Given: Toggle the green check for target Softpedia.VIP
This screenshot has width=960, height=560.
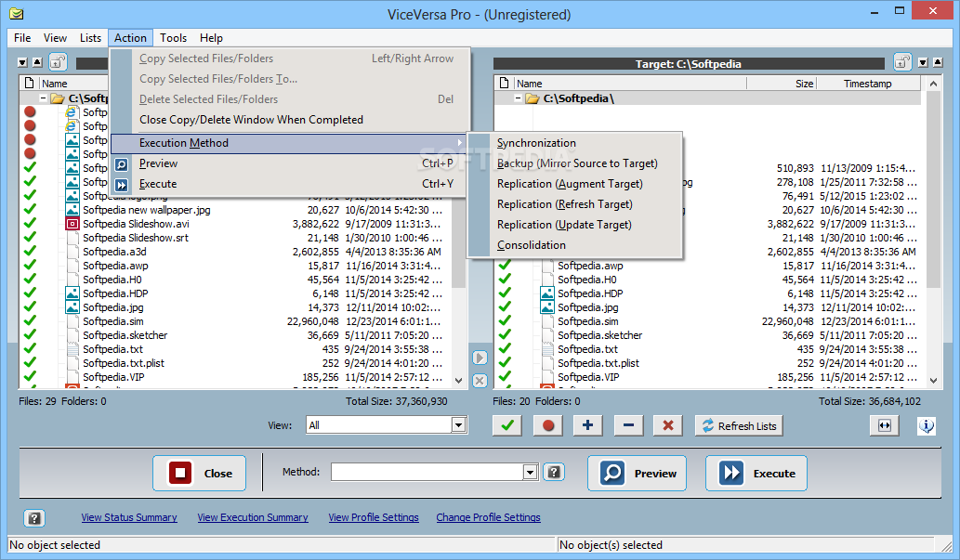Looking at the screenshot, I should tap(505, 377).
